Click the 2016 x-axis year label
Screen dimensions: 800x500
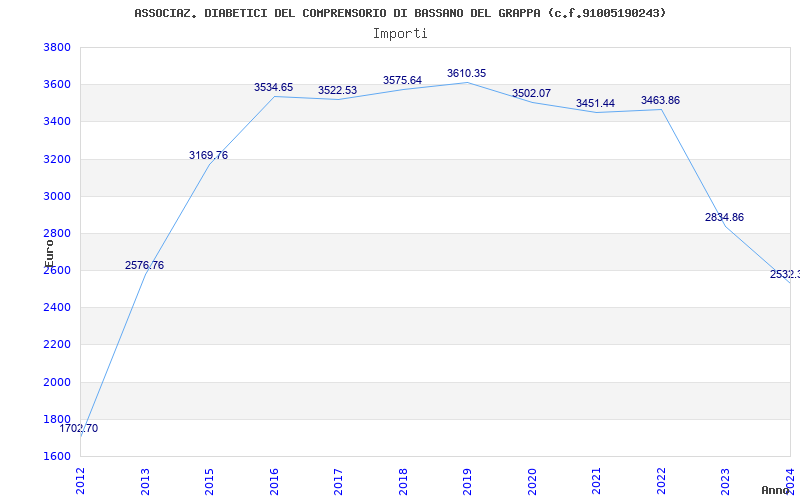[274, 481]
